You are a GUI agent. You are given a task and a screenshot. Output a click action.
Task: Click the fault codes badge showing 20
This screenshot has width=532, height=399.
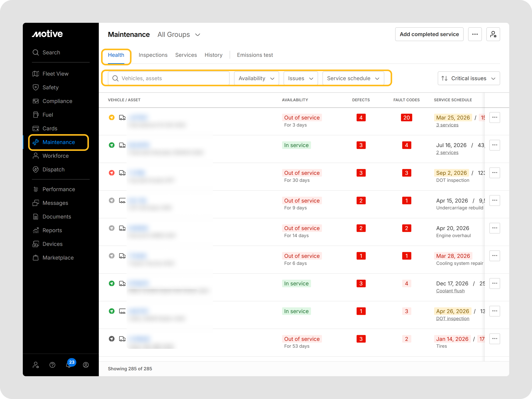coord(407,118)
